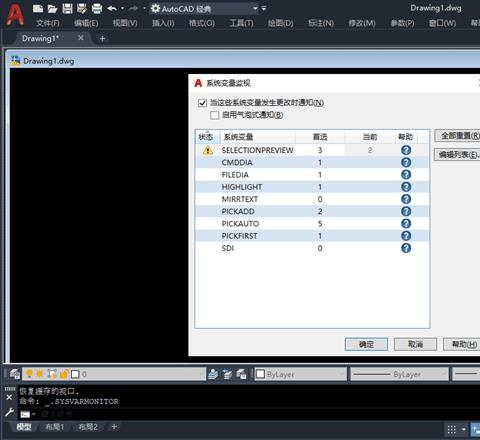This screenshot has width=480, height=440.
Task: Open the 视图(V) menu
Action: (x=125, y=23)
